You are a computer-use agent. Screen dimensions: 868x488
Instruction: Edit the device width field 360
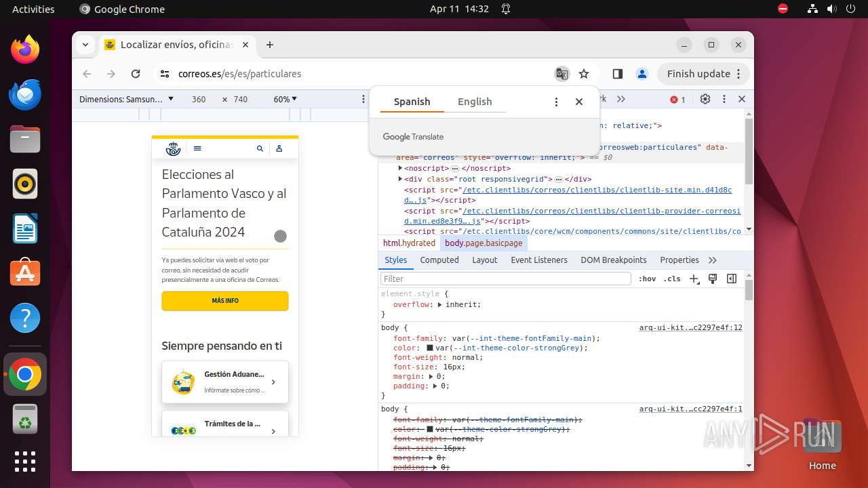pyautogui.click(x=199, y=99)
